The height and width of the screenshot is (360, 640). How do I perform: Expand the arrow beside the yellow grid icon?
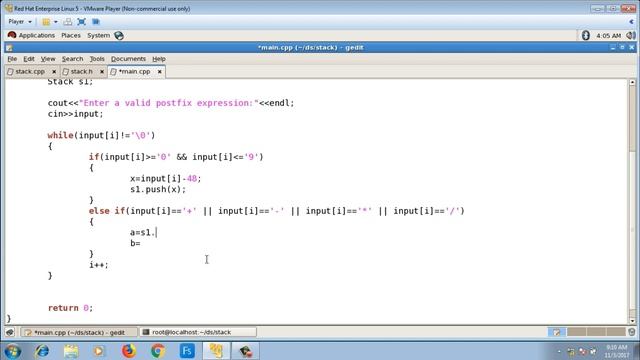56,22
